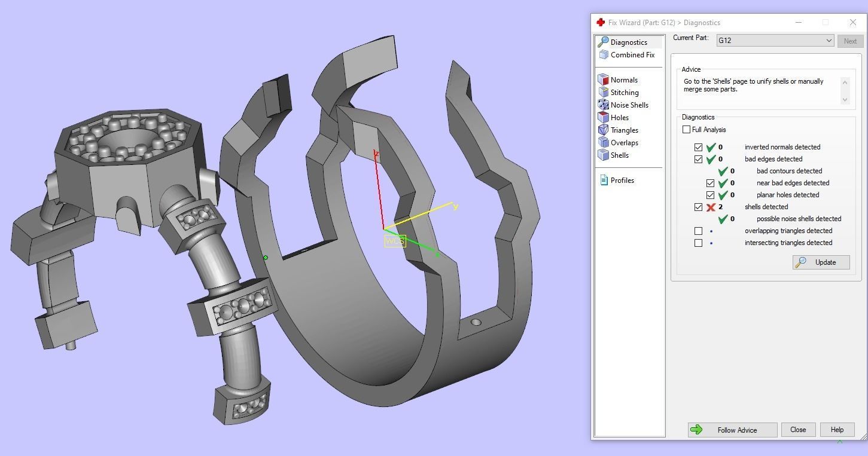Click the Holes icon
Image resolution: width=868 pixels, height=456 pixels.
point(603,117)
